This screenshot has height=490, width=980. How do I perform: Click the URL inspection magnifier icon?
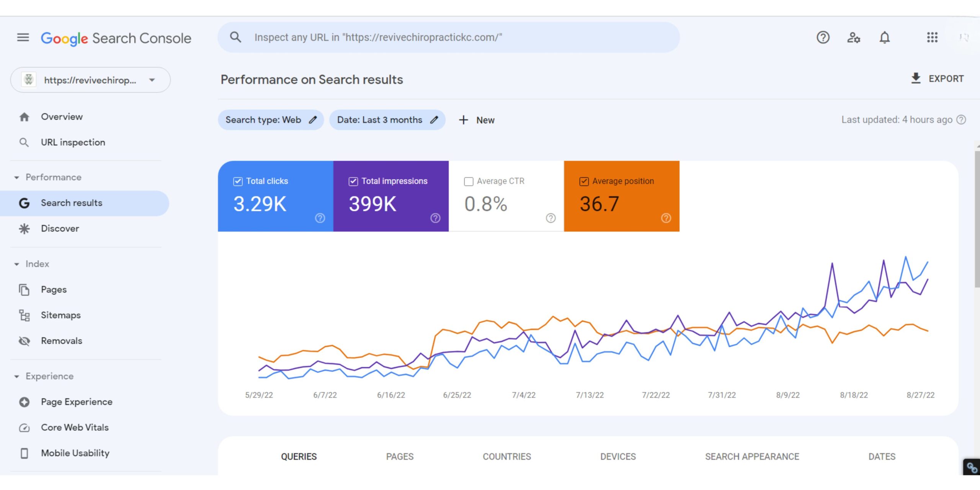24,142
